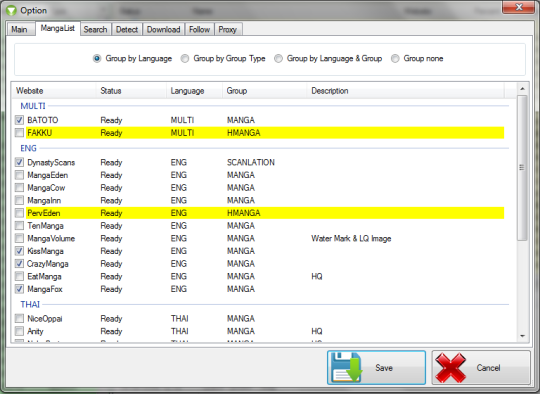Select the SCANLATION group cell
The width and height of the screenshot is (540, 394).
[x=251, y=162]
